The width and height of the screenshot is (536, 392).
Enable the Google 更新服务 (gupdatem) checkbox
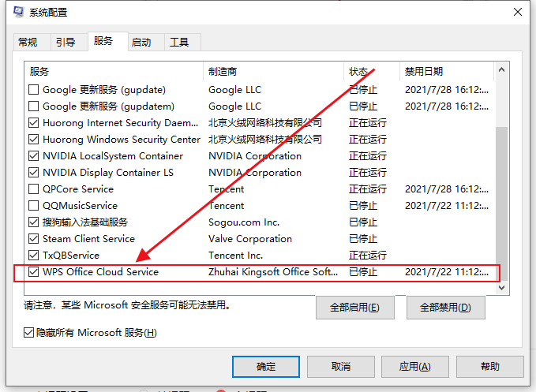pyautogui.click(x=33, y=106)
